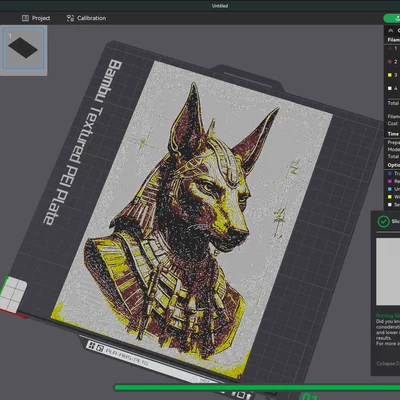Click the filament 2 red color swatch

390,62
